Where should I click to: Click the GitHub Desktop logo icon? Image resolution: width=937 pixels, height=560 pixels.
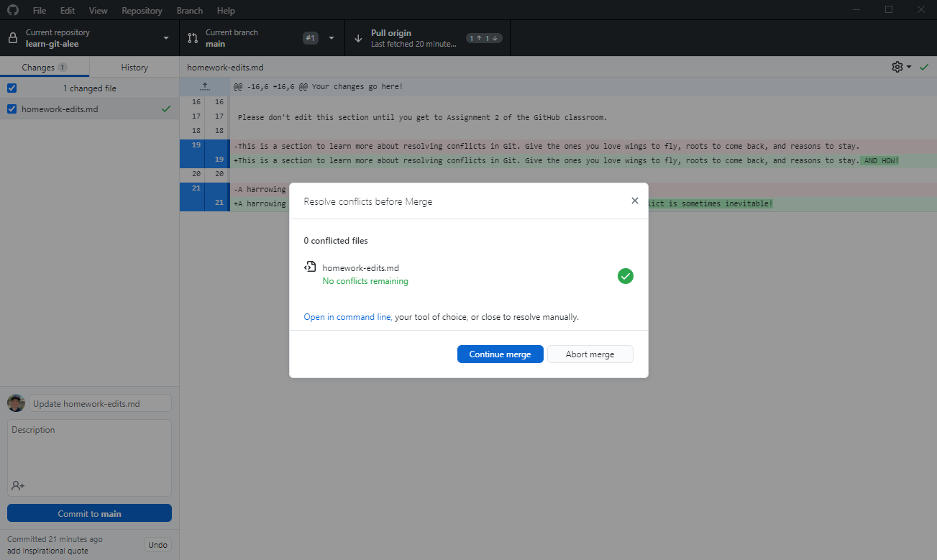click(12, 10)
